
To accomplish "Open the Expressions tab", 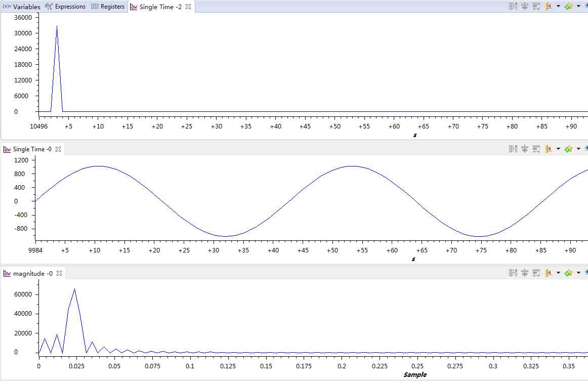I will [x=65, y=7].
